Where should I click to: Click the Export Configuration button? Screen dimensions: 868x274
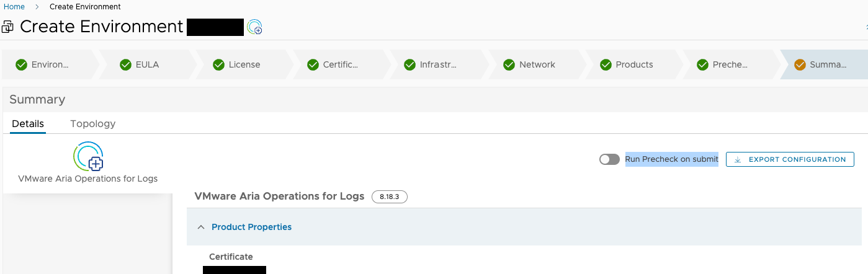click(x=790, y=159)
